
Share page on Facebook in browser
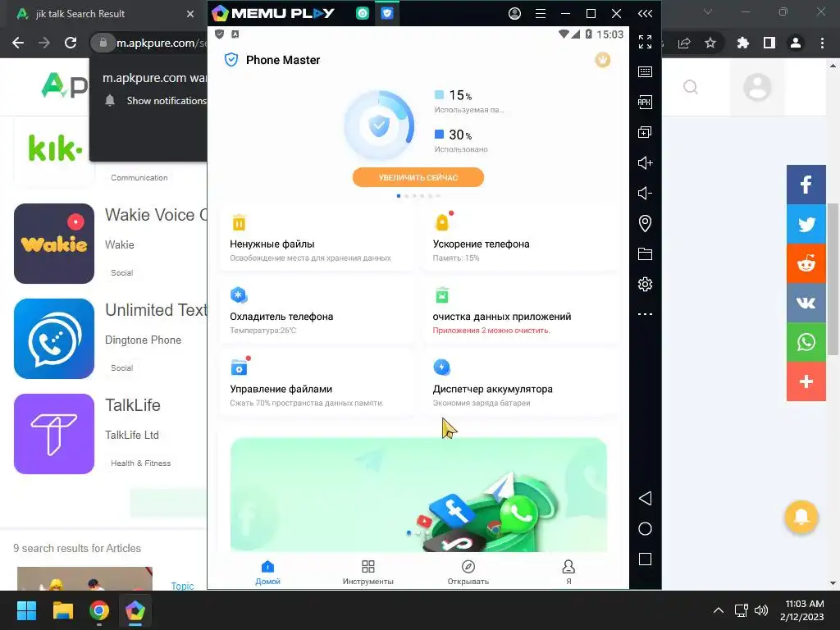pyautogui.click(x=806, y=185)
